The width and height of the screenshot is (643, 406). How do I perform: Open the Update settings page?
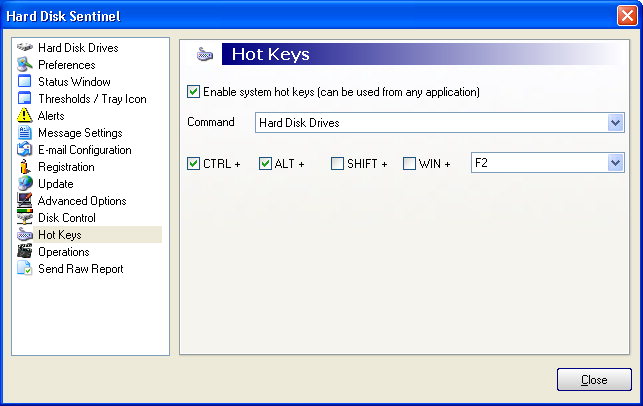56,184
